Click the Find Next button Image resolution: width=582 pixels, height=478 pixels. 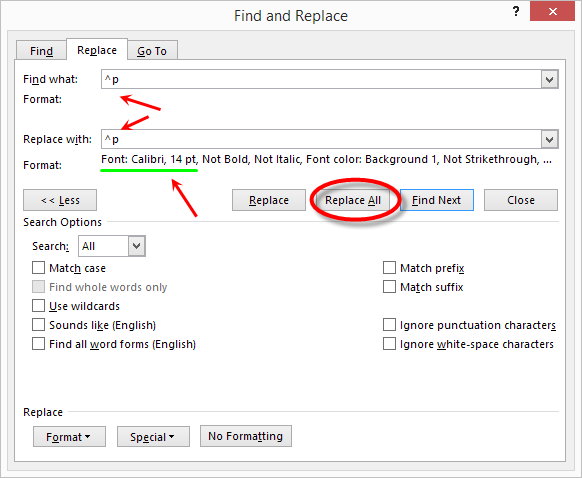[436, 200]
